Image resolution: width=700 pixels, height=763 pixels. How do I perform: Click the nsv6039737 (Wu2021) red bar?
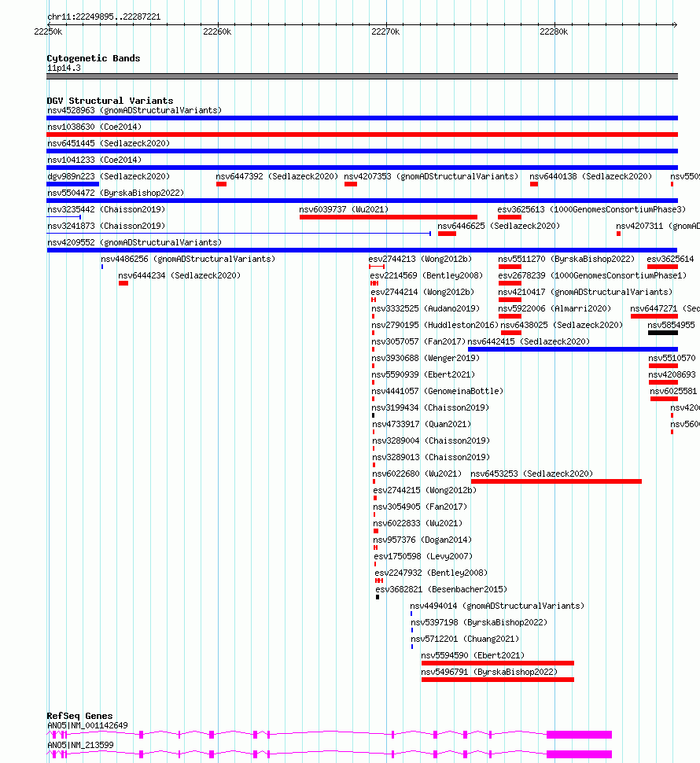(x=389, y=217)
